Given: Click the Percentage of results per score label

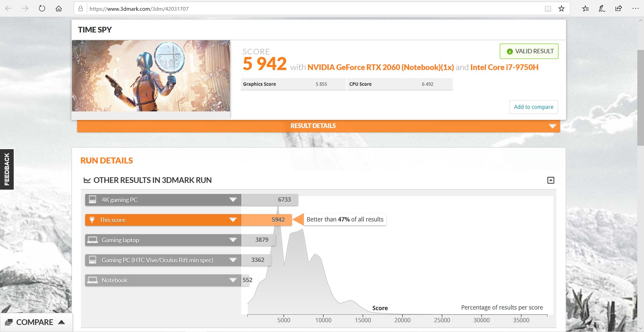Looking at the screenshot, I should coord(502,308).
